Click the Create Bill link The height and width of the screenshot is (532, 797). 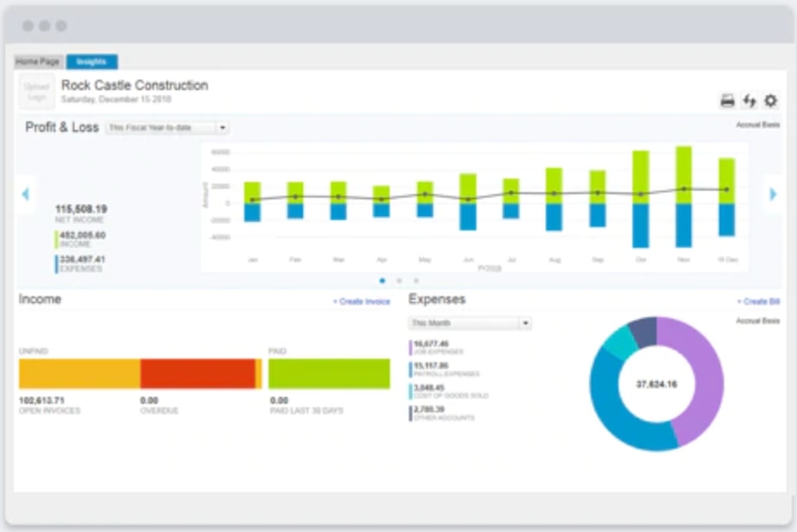coord(758,302)
